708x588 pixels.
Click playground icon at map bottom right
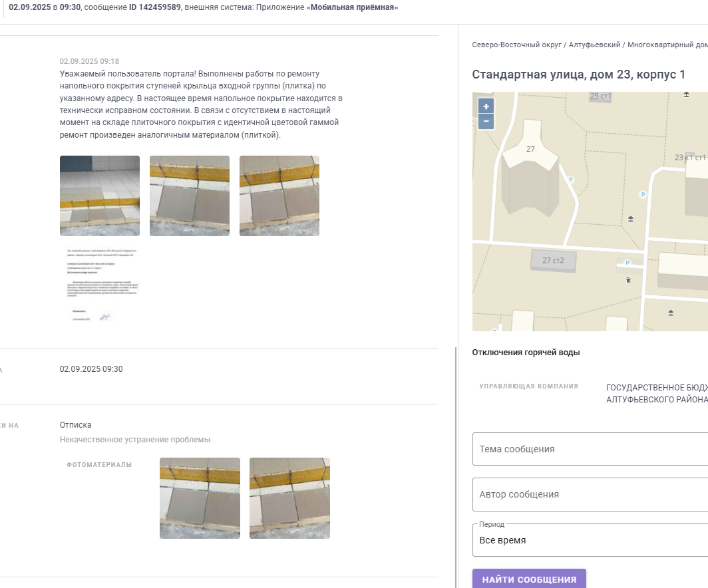tap(671, 313)
